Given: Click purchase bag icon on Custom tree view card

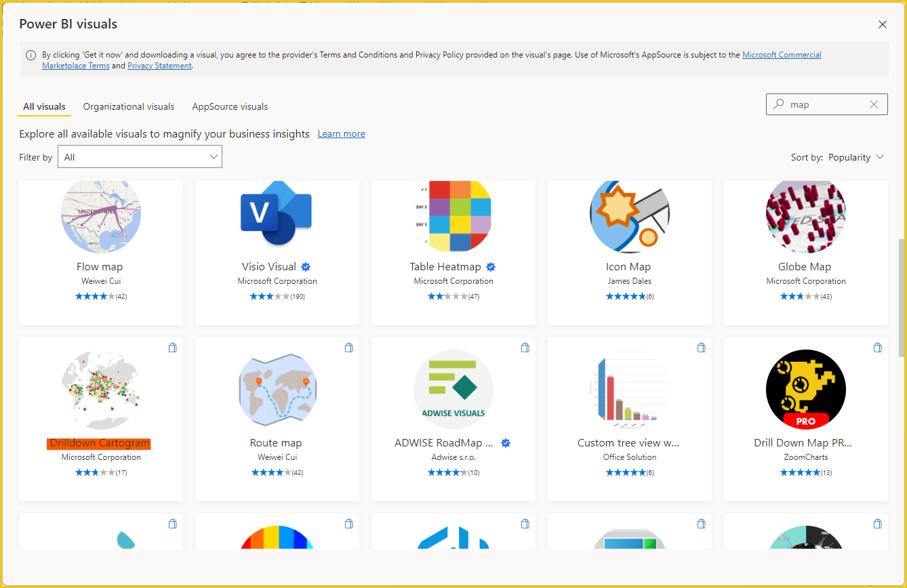Looking at the screenshot, I should tap(702, 348).
